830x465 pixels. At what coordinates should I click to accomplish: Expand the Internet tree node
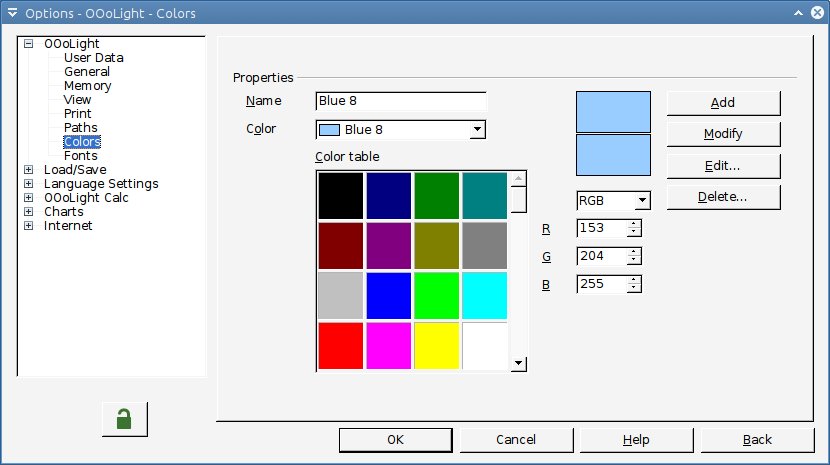(29, 226)
